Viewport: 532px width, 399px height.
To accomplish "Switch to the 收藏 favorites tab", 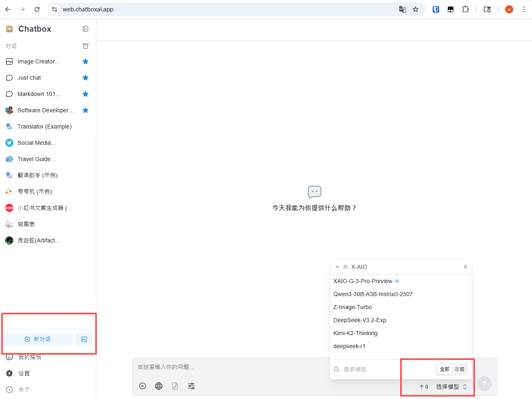I will (460, 369).
